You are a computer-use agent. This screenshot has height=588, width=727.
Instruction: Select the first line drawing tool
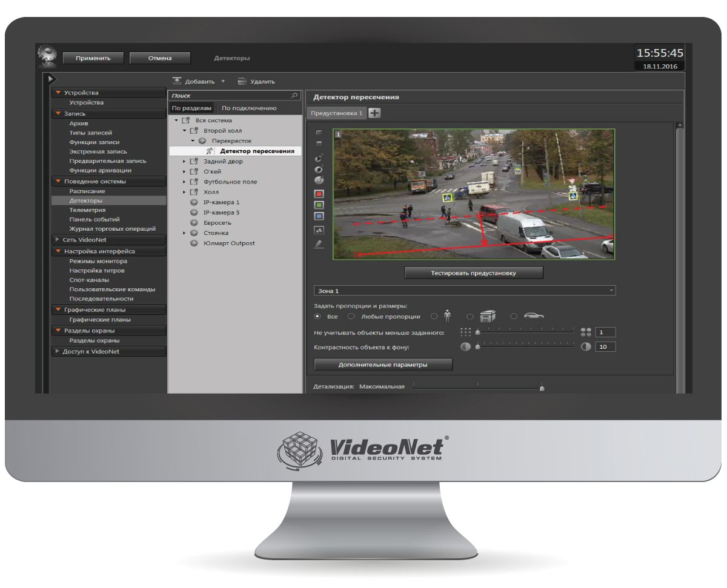pos(319,157)
